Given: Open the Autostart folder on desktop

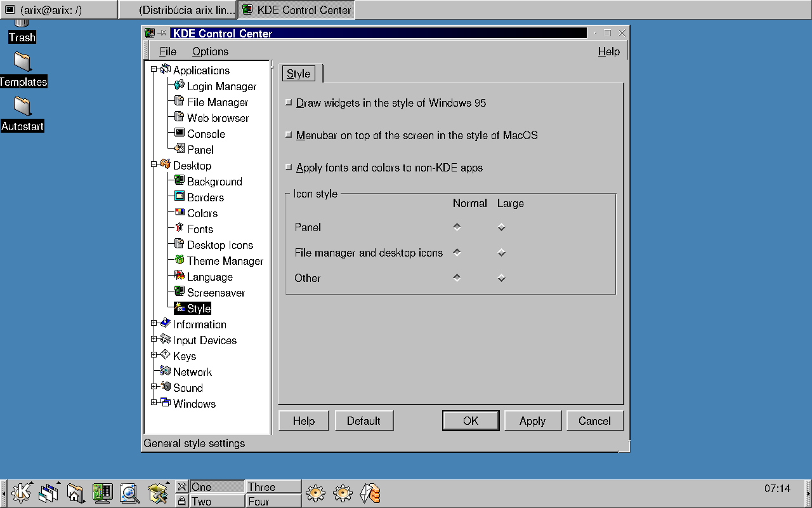Looking at the screenshot, I should pos(22,114).
